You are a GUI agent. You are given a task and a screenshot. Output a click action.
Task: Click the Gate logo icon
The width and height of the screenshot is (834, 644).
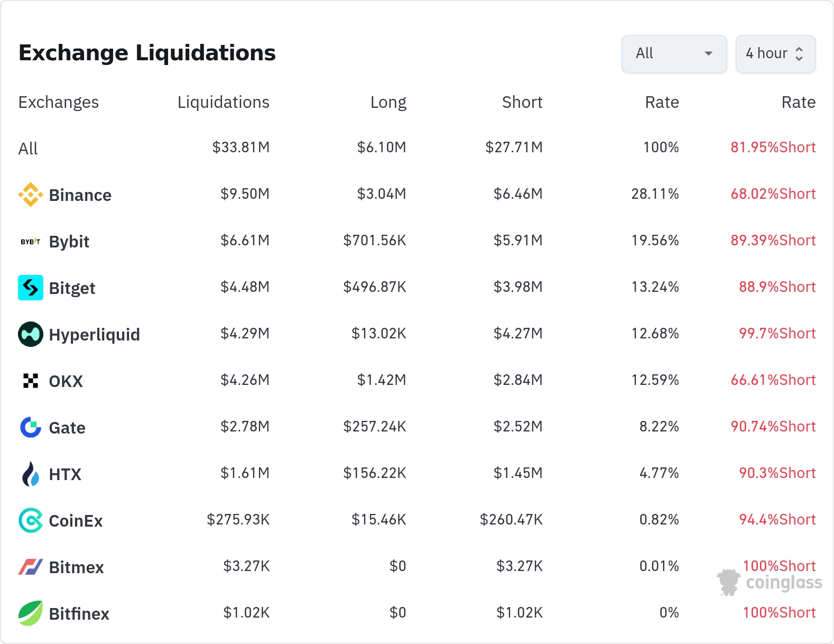(31, 427)
